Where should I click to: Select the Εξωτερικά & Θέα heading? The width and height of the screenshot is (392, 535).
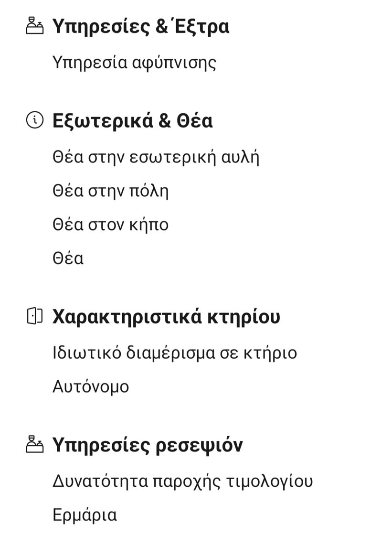pos(132,121)
